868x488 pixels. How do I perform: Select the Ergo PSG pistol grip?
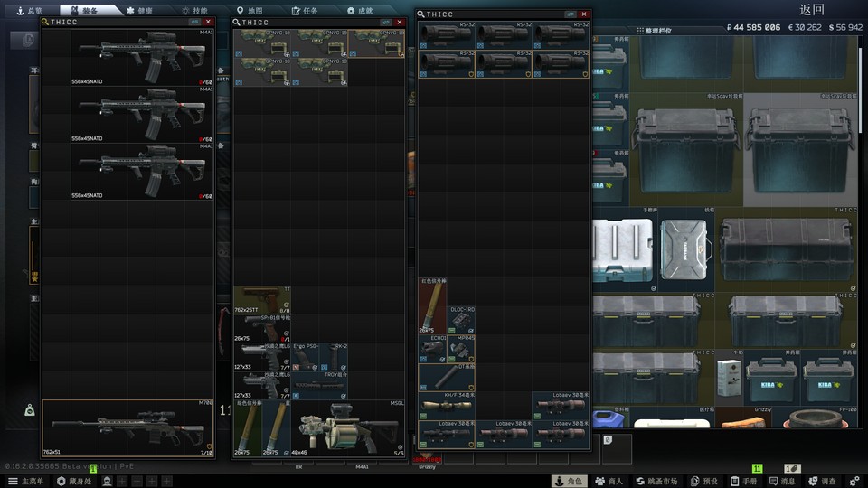coord(305,357)
